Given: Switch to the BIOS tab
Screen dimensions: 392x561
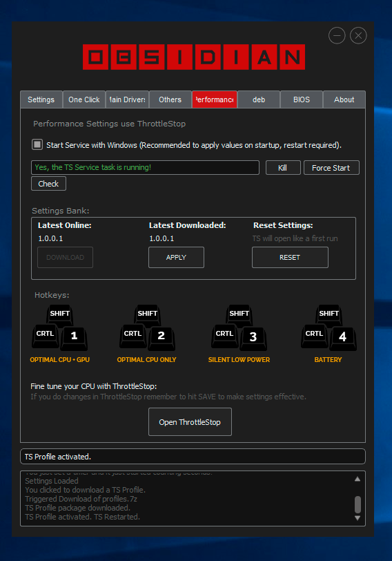Looking at the screenshot, I should pyautogui.click(x=302, y=99).
